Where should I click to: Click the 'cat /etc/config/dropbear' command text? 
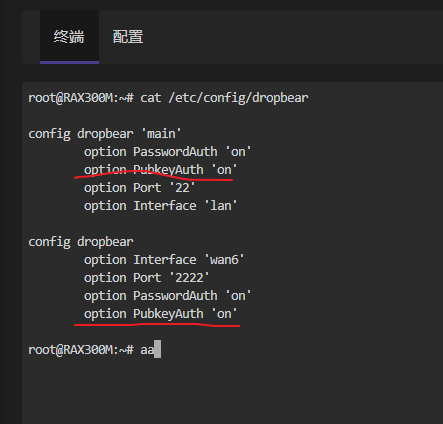point(224,98)
